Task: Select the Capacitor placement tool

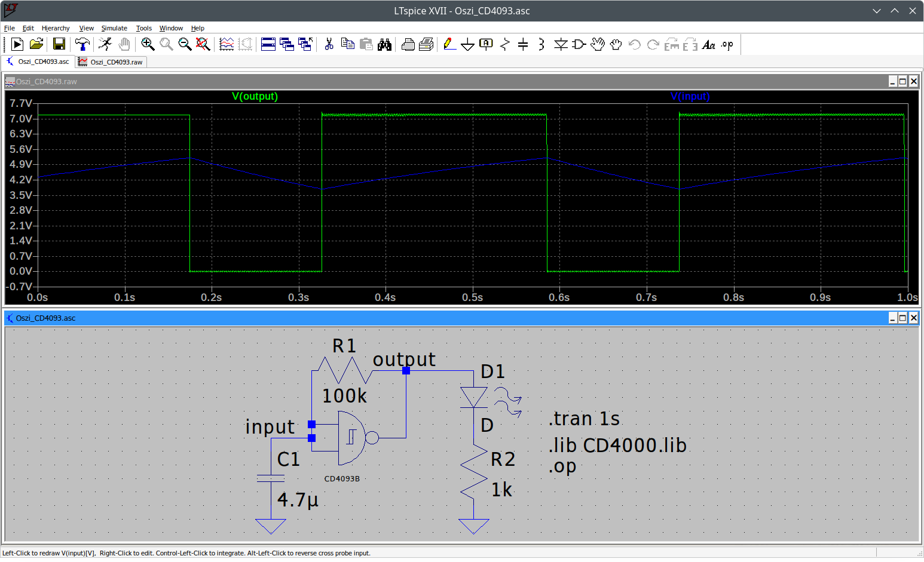Action: [x=523, y=44]
